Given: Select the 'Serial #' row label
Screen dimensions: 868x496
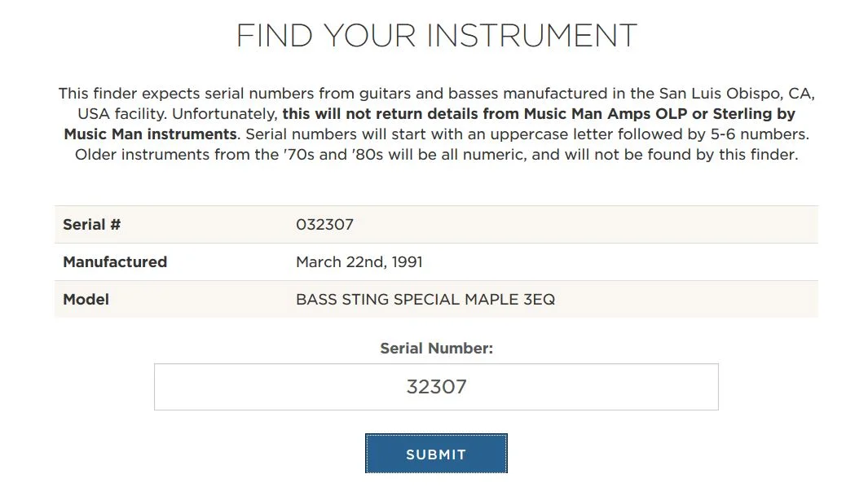Looking at the screenshot, I should 91,224.
